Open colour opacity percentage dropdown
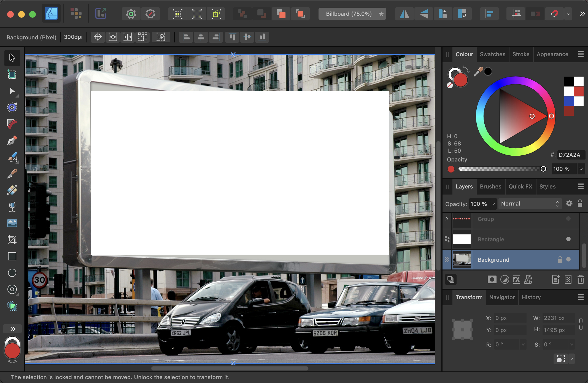 [x=581, y=169]
